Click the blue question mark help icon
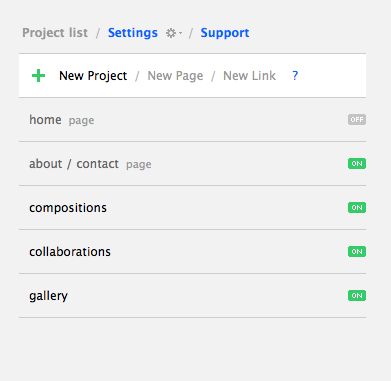This screenshot has width=391, height=381. point(295,76)
